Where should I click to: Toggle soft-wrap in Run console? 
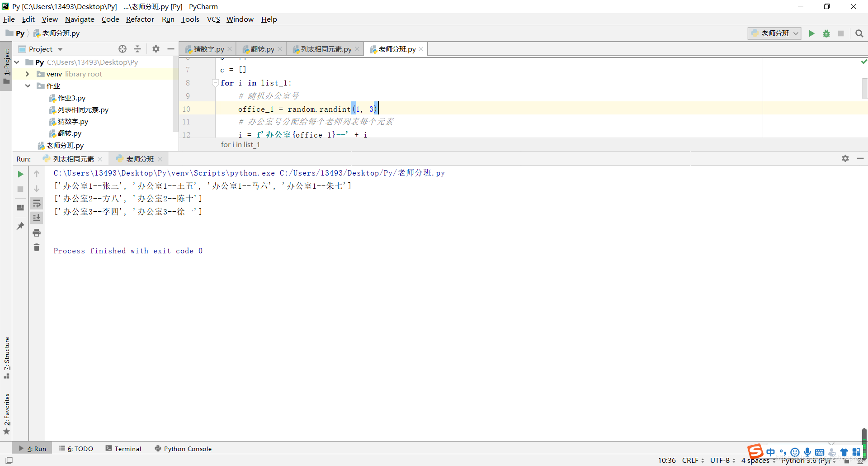(x=37, y=204)
